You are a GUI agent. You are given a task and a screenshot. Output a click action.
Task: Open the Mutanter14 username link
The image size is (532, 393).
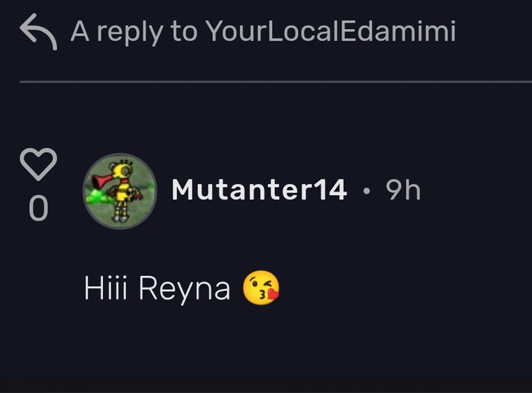[x=259, y=189]
